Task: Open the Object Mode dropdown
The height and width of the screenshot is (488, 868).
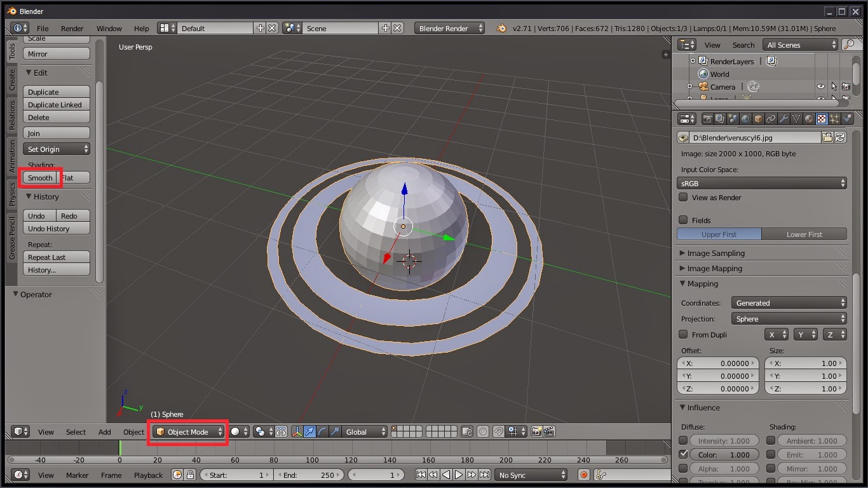Action: tap(189, 431)
